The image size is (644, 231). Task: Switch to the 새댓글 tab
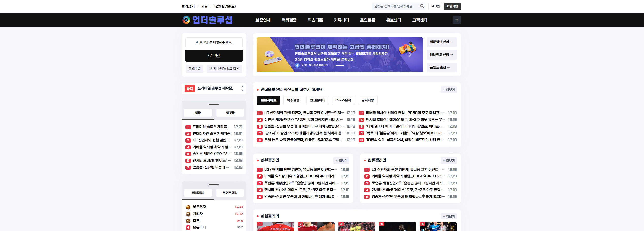click(230, 113)
